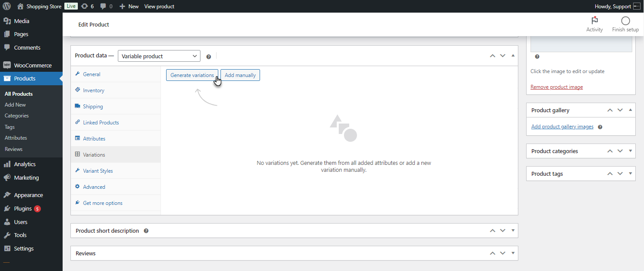Image resolution: width=644 pixels, height=271 pixels.
Task: Move Product gallery panel up
Action: pos(610,110)
